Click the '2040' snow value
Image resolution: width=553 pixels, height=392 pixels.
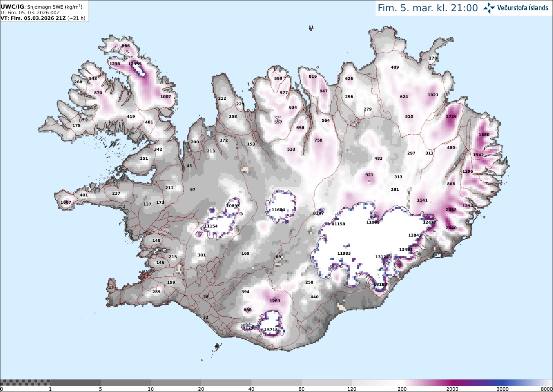point(451,228)
